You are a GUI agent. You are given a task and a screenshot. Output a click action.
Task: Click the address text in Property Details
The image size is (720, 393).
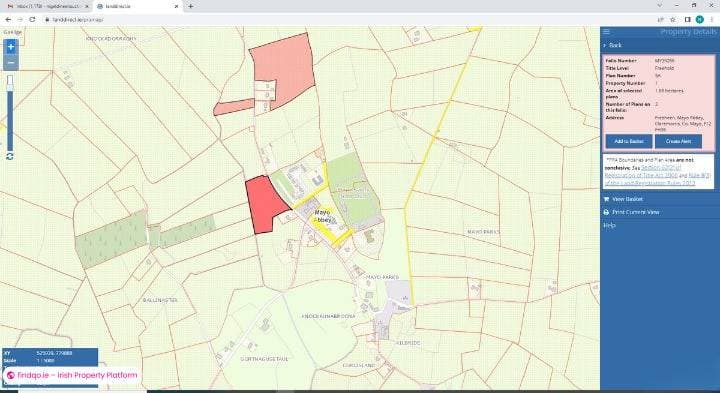pyautogui.click(x=682, y=124)
